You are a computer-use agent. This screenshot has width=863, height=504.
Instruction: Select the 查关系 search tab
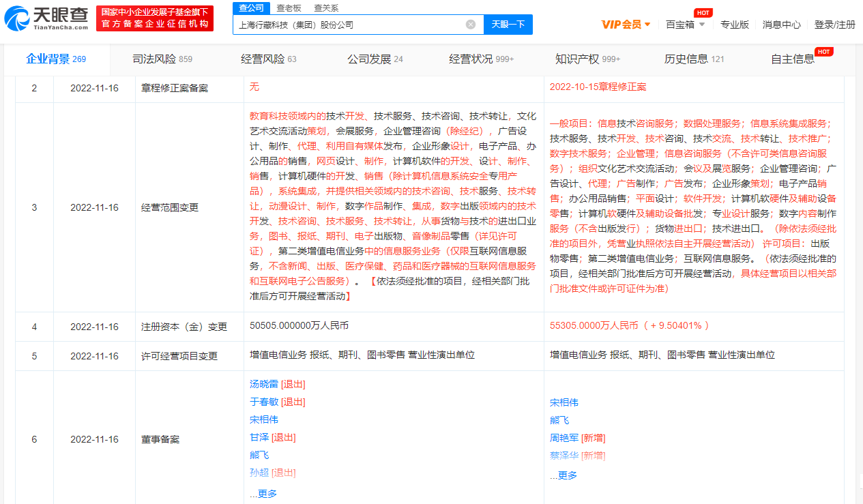point(325,8)
